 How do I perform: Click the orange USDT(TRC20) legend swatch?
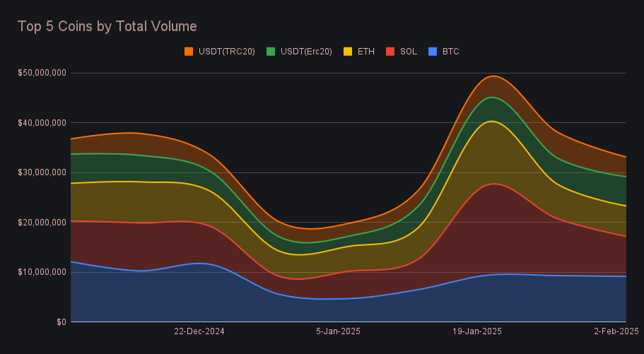click(x=189, y=52)
